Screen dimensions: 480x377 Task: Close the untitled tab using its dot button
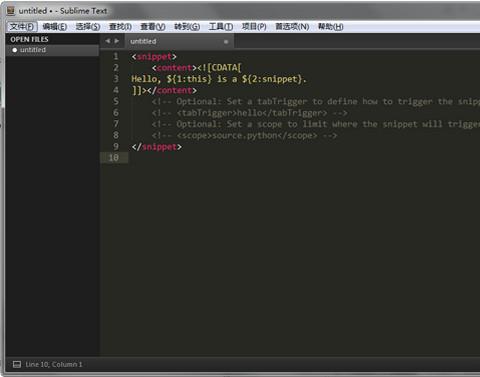click(x=226, y=42)
